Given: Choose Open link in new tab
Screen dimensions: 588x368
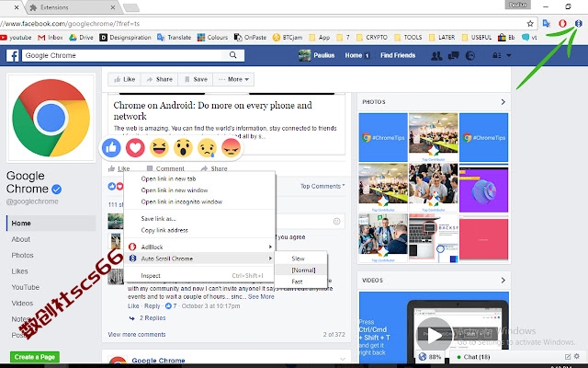Looking at the screenshot, I should [199, 178].
